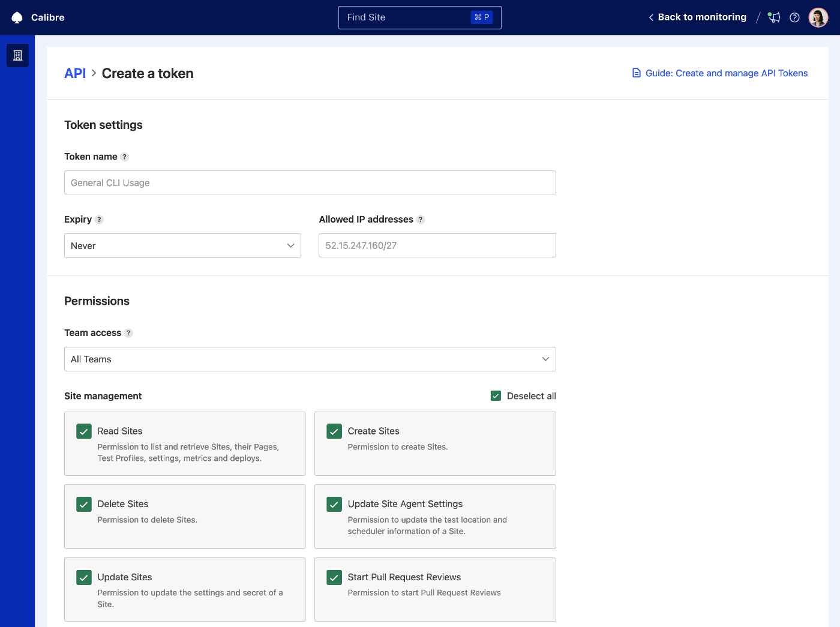Open the Expiry dropdown set to Never
Screen dimensions: 840x627
tap(182, 245)
